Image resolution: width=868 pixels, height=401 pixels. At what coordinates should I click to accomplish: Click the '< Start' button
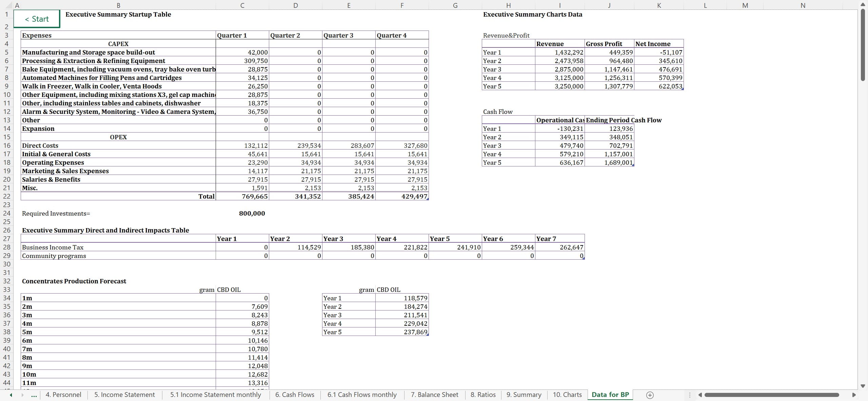click(x=37, y=19)
